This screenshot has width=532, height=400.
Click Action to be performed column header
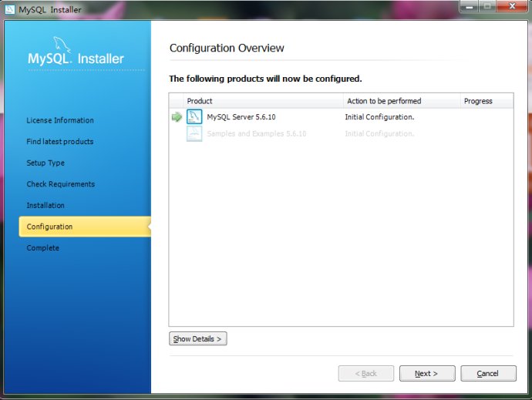(402, 101)
